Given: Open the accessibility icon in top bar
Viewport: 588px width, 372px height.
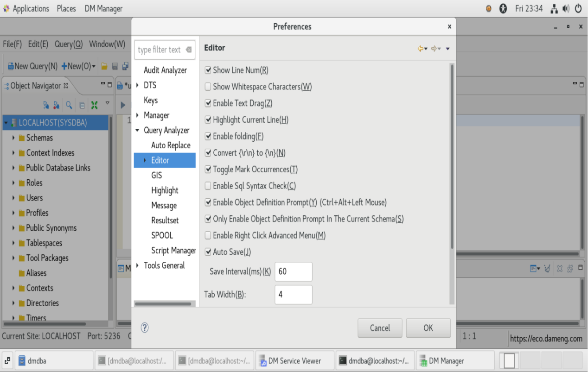Looking at the screenshot, I should 503,9.
